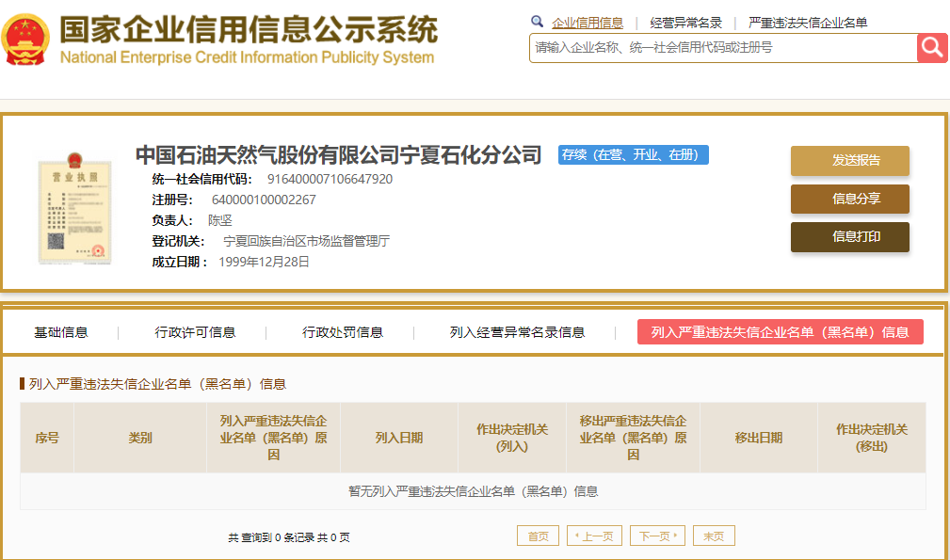Click the 类别 column header
This screenshot has height=560, width=950.
[140, 438]
